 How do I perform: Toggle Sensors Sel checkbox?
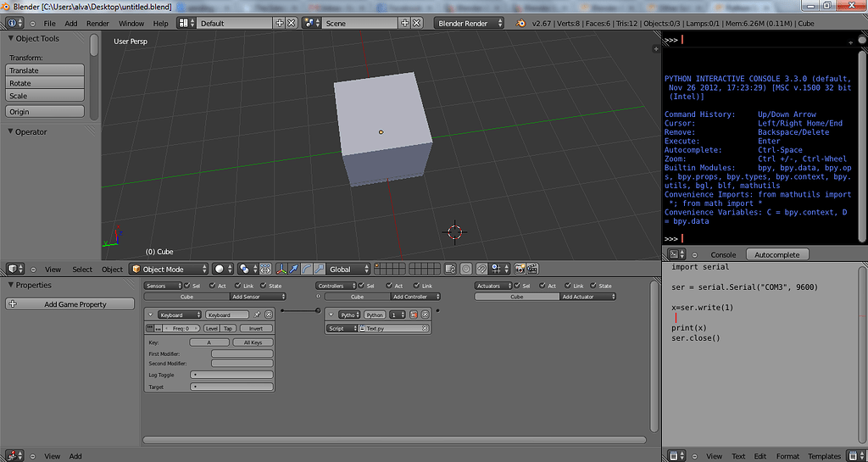point(188,286)
